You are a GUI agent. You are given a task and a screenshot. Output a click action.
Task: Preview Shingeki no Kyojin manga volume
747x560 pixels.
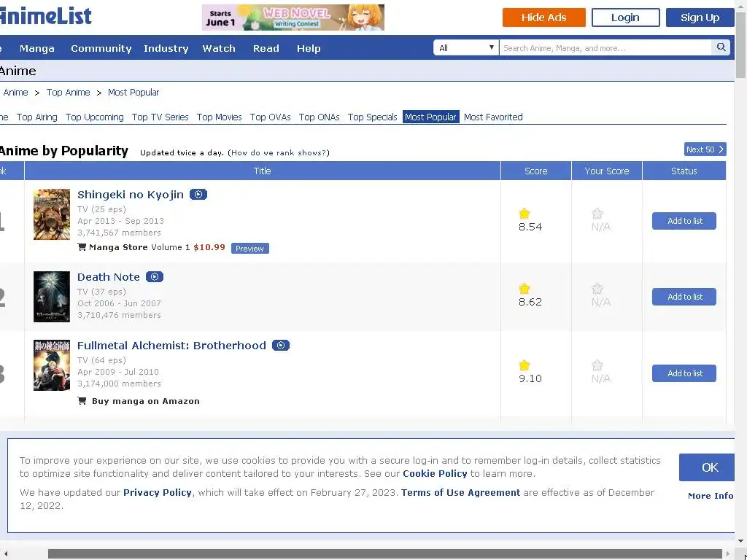[249, 249]
